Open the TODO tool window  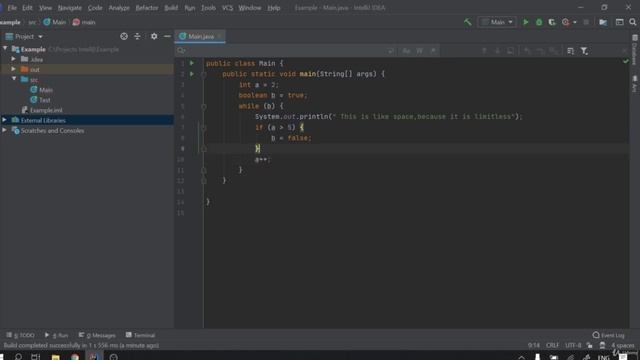[20, 335]
